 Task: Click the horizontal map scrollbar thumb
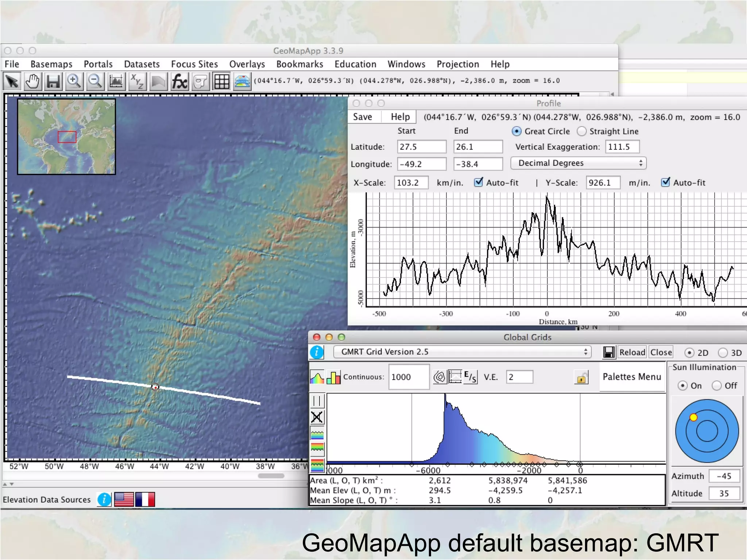point(271,476)
